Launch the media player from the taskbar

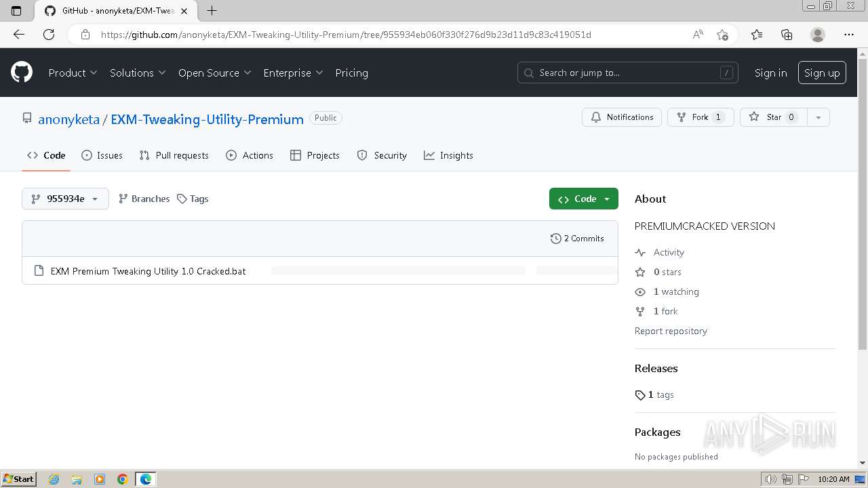[x=100, y=479]
